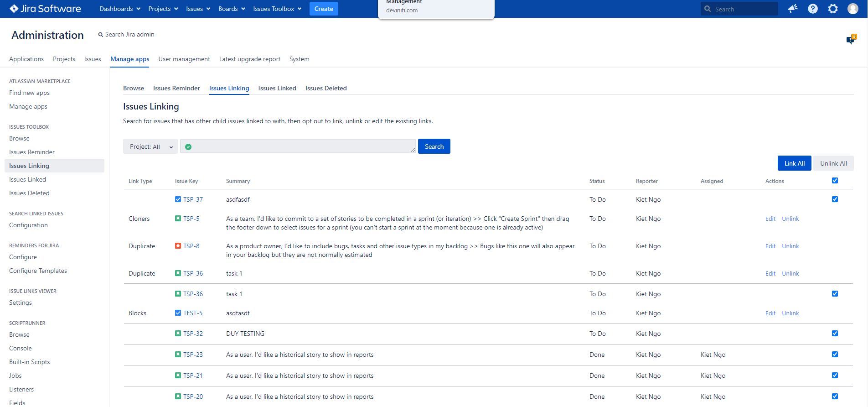Click the story icon next to TSP-20

pyautogui.click(x=178, y=397)
